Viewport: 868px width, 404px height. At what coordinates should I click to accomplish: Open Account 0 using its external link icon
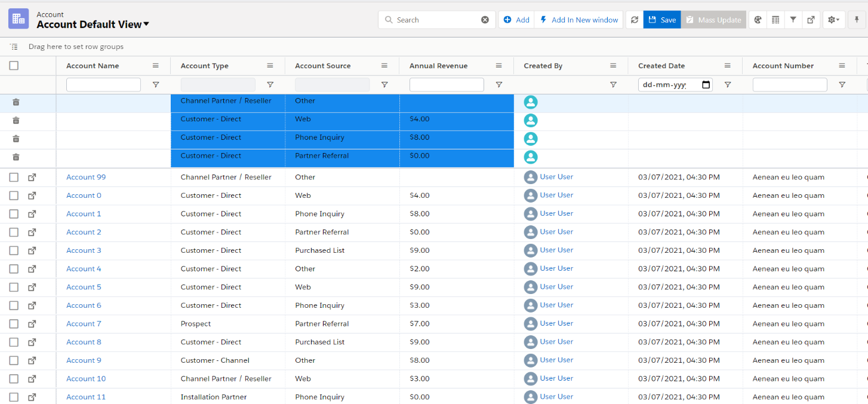[32, 195]
